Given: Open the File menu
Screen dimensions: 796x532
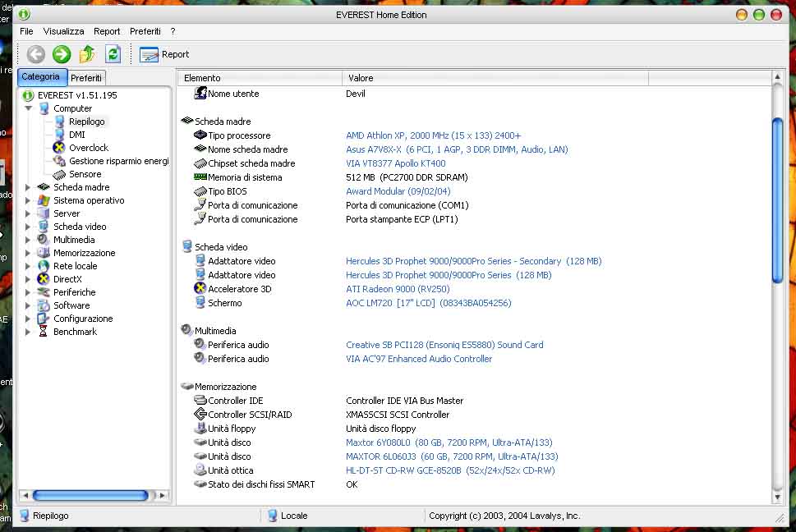Looking at the screenshot, I should (x=26, y=31).
